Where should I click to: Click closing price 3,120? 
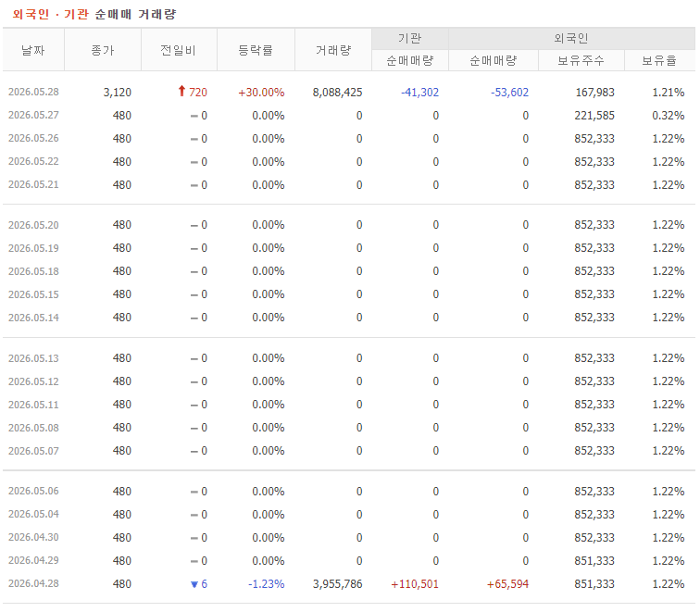(x=118, y=93)
